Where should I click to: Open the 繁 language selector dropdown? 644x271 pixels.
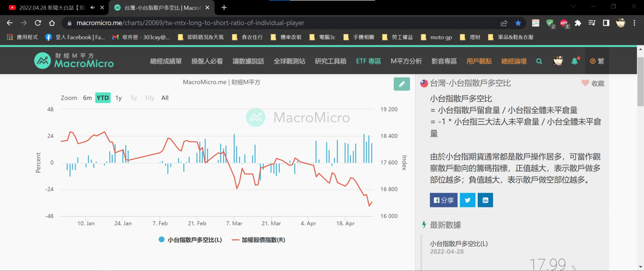click(597, 61)
